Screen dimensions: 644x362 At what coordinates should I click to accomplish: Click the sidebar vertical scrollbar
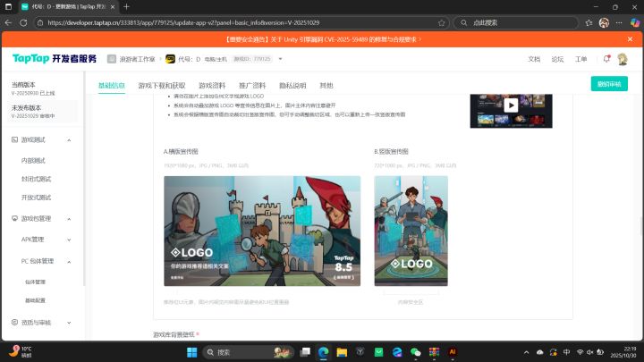point(84,179)
